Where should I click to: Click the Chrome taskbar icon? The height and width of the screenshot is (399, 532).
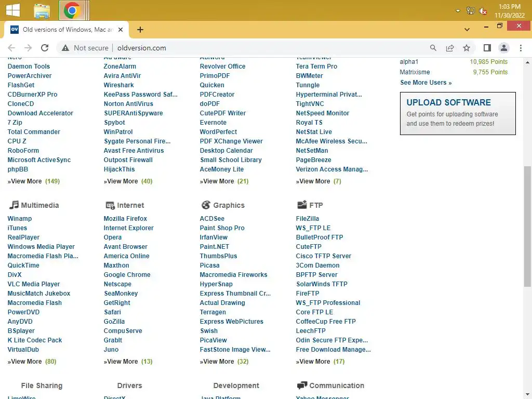point(72,10)
